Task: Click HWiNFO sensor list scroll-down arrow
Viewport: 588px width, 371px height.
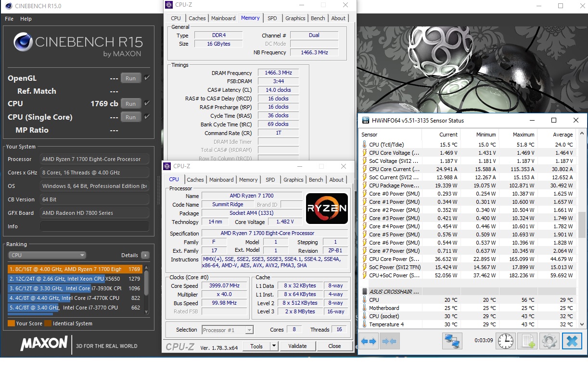Action: coord(582,325)
